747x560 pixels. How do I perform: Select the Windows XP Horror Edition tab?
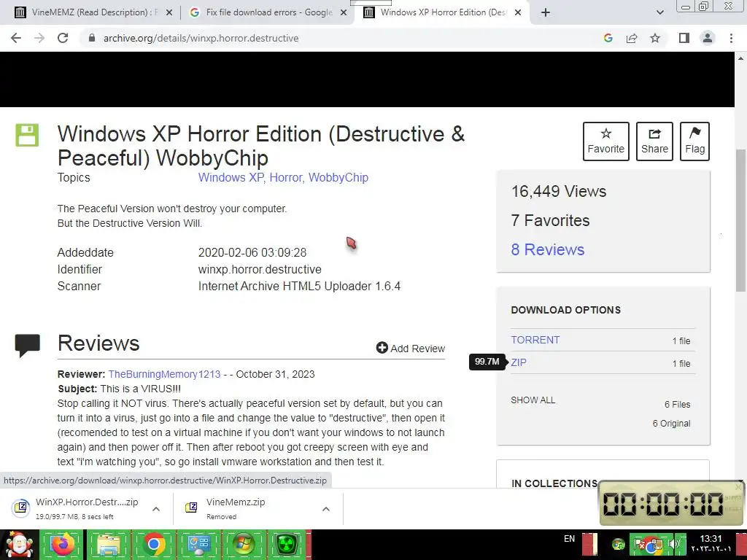436,12
